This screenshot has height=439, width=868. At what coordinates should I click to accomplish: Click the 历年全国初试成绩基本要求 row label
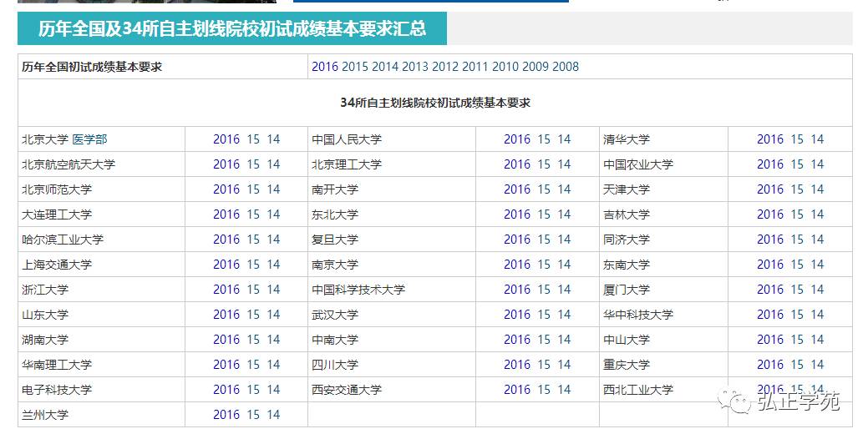(92, 67)
